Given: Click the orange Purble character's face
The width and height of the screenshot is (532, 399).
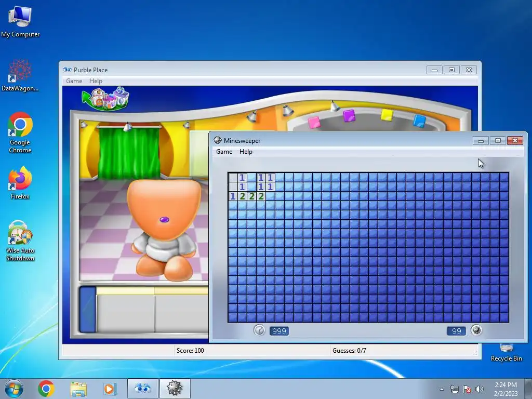Looking at the screenshot, I should [164, 209].
